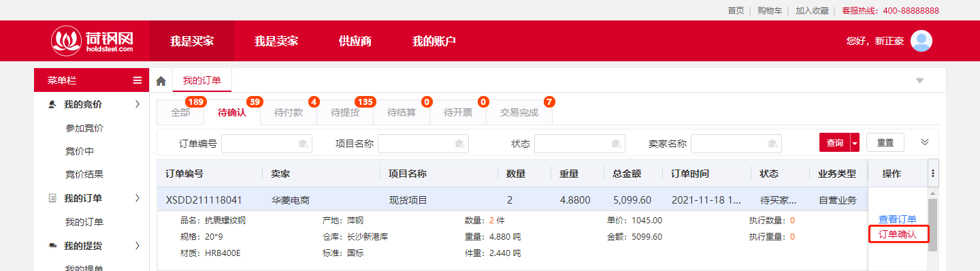980x271 pixels.
Task: Click 订单确认 link
Action: (x=898, y=235)
